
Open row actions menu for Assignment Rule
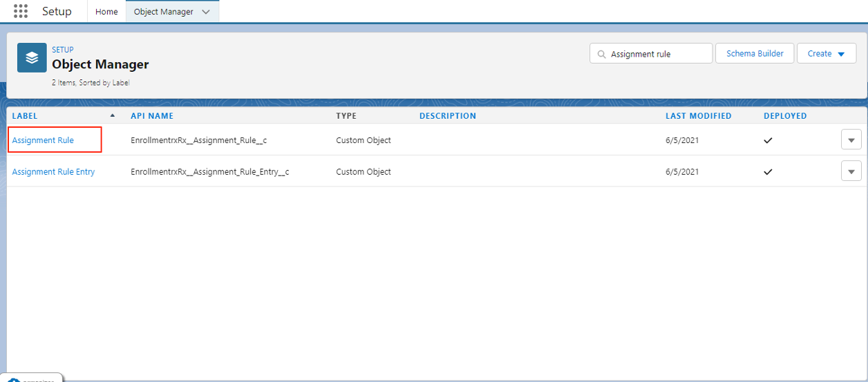click(x=851, y=140)
